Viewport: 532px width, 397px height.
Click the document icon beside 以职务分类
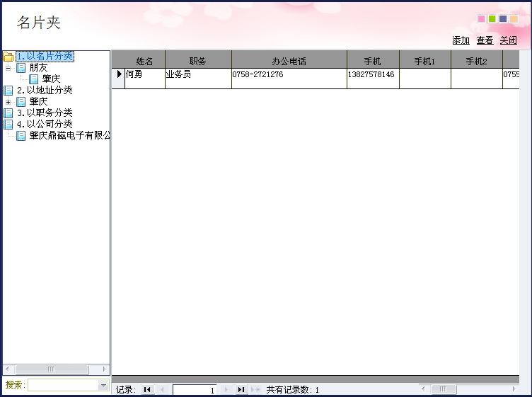pos(8,113)
